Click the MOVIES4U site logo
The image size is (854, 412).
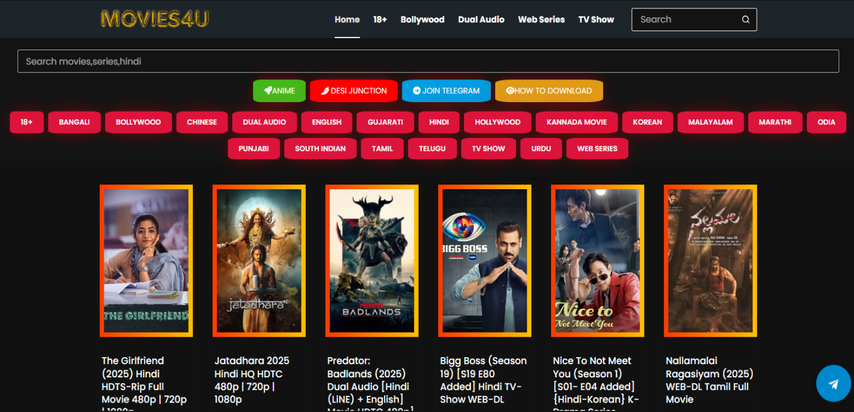click(155, 19)
